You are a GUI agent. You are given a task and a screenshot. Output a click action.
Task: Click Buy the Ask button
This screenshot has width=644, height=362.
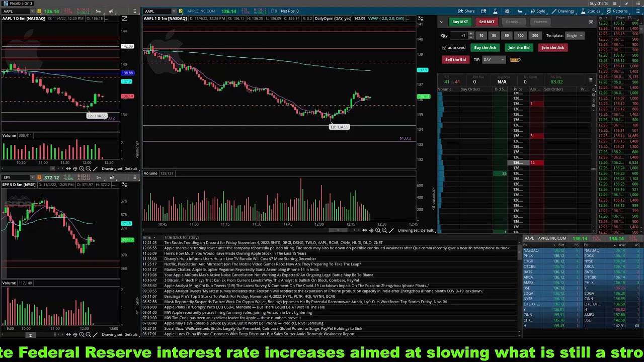pyautogui.click(x=485, y=48)
